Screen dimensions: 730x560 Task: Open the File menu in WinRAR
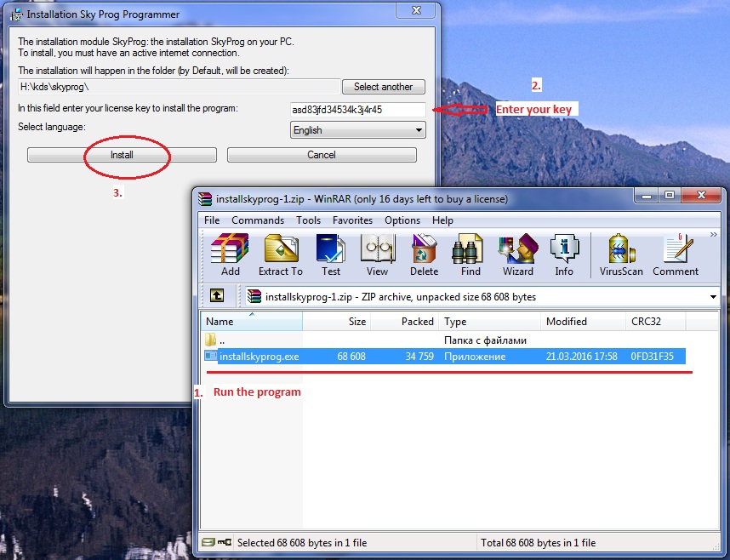212,220
